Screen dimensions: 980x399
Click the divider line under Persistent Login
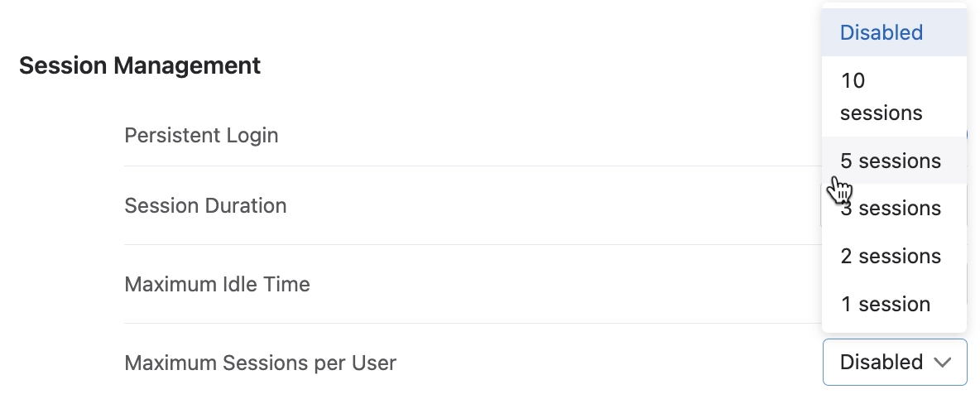[414, 166]
